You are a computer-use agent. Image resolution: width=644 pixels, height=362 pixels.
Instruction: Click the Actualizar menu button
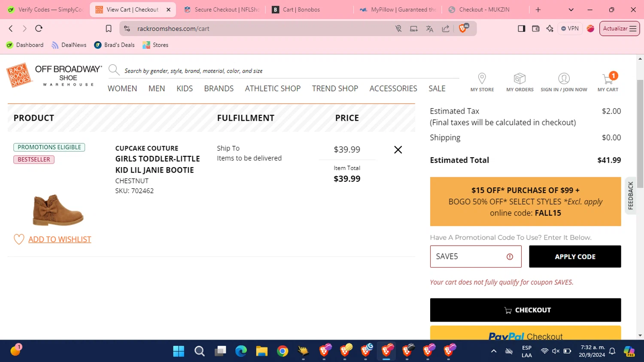point(620,28)
